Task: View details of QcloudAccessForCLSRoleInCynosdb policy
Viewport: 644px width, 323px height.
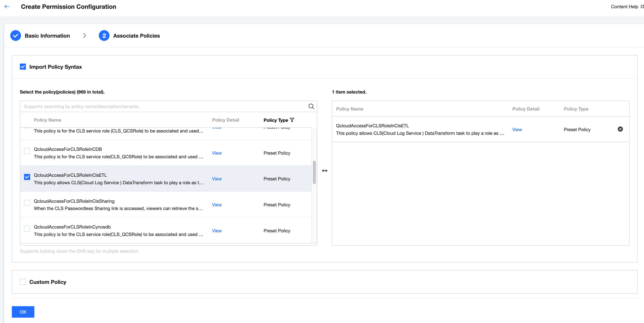Action: [x=217, y=231]
